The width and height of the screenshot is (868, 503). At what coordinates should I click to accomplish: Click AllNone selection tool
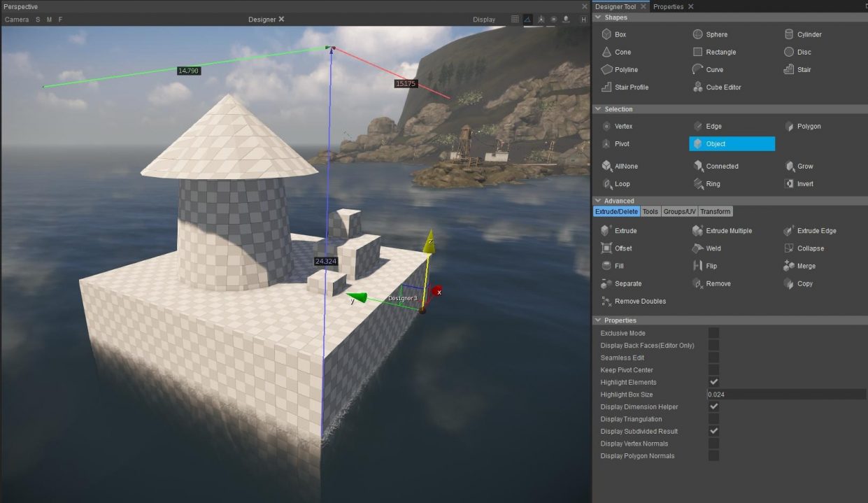pyautogui.click(x=620, y=166)
